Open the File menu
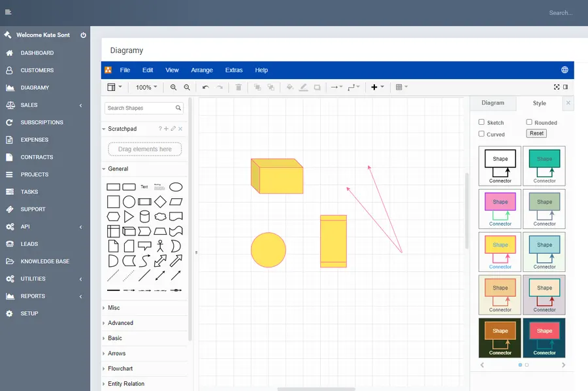 (x=125, y=70)
